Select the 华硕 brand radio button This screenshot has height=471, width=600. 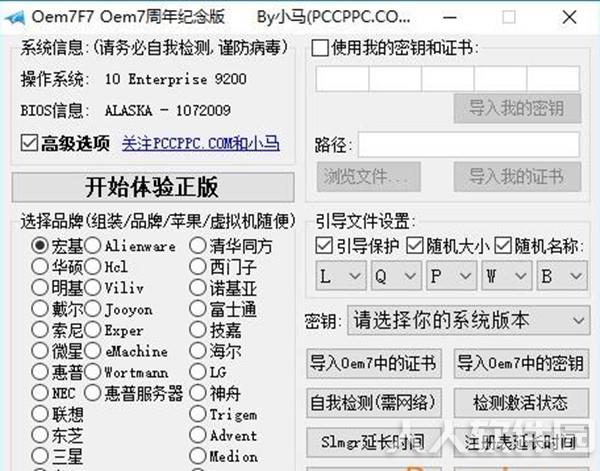tap(40, 266)
